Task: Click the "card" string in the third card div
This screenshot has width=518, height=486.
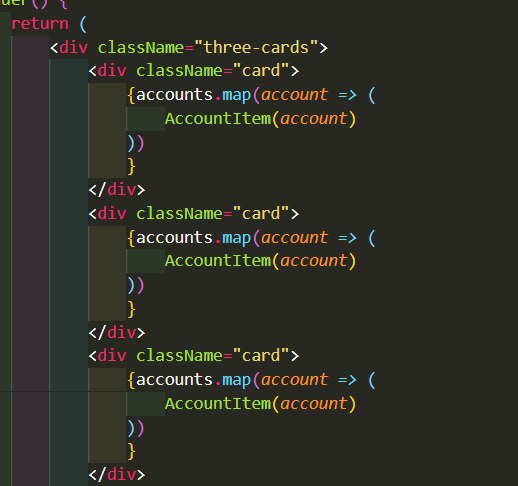Action: (261, 355)
